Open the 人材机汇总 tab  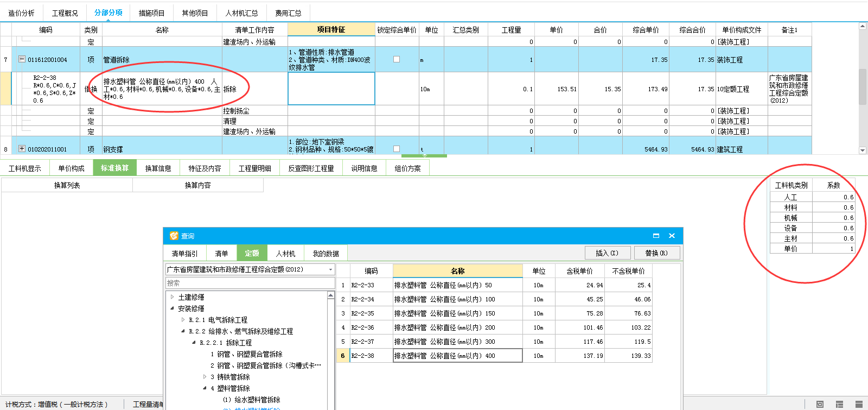point(241,13)
